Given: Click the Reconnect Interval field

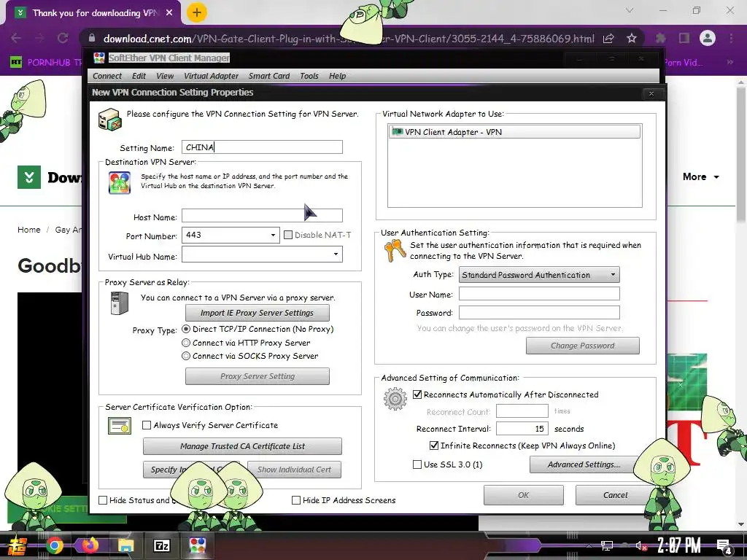Looking at the screenshot, I should click(x=522, y=429).
